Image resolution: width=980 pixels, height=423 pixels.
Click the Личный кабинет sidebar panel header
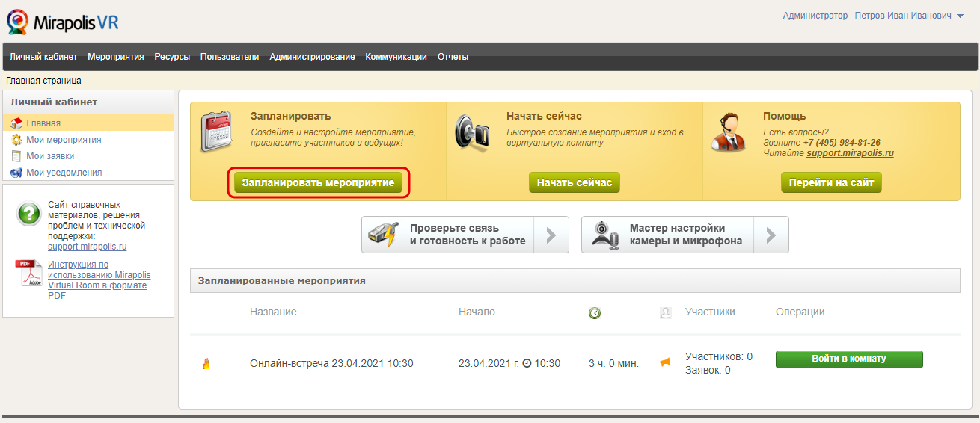(x=88, y=102)
